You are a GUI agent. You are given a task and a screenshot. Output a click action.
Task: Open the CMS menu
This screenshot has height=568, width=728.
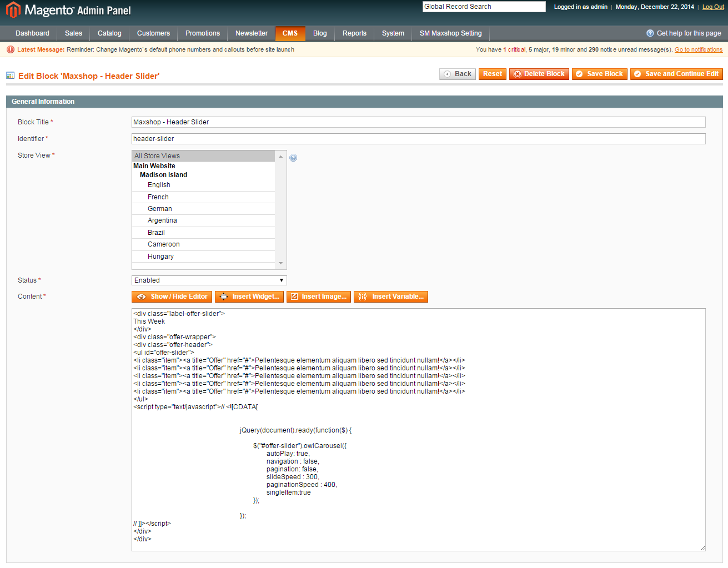(290, 33)
